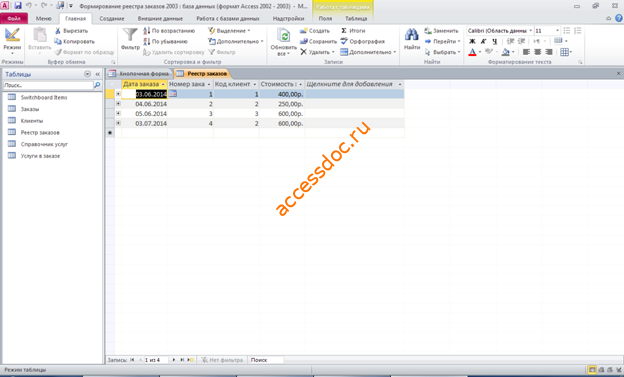Apply underline Ч formatting
The width and height of the screenshot is (624, 377).
click(x=494, y=41)
